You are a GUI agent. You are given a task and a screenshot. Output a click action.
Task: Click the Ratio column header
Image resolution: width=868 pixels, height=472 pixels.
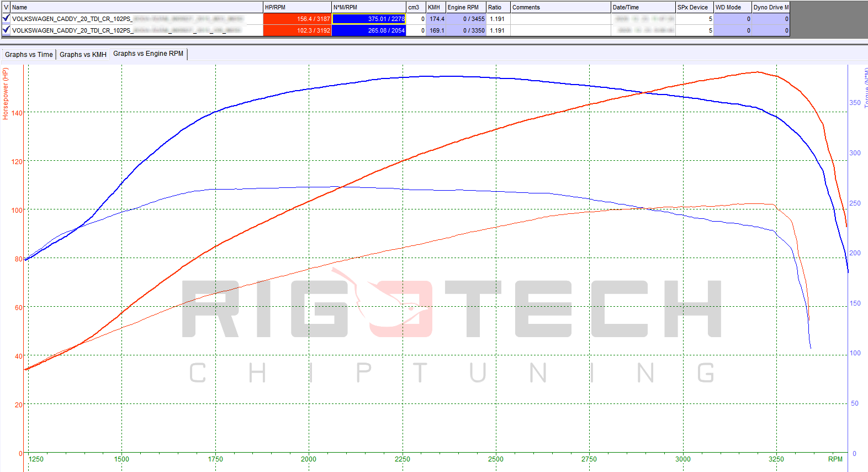coord(498,7)
